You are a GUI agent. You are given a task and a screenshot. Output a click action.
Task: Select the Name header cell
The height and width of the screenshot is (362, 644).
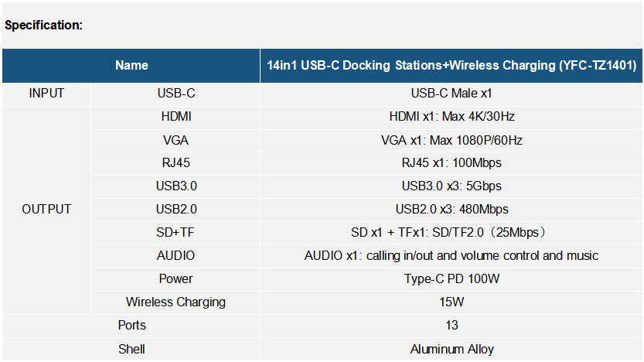click(131, 66)
